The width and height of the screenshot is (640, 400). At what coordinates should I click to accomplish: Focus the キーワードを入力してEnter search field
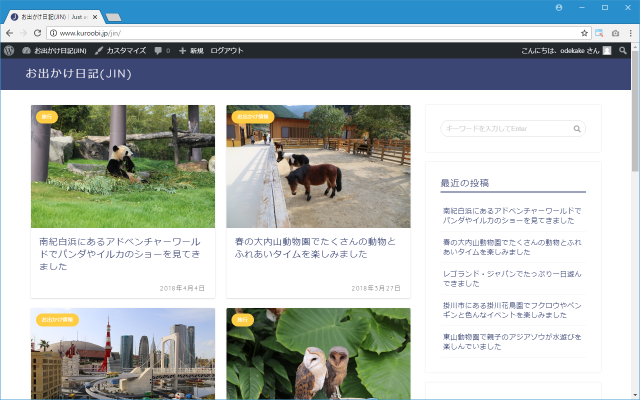point(513,129)
